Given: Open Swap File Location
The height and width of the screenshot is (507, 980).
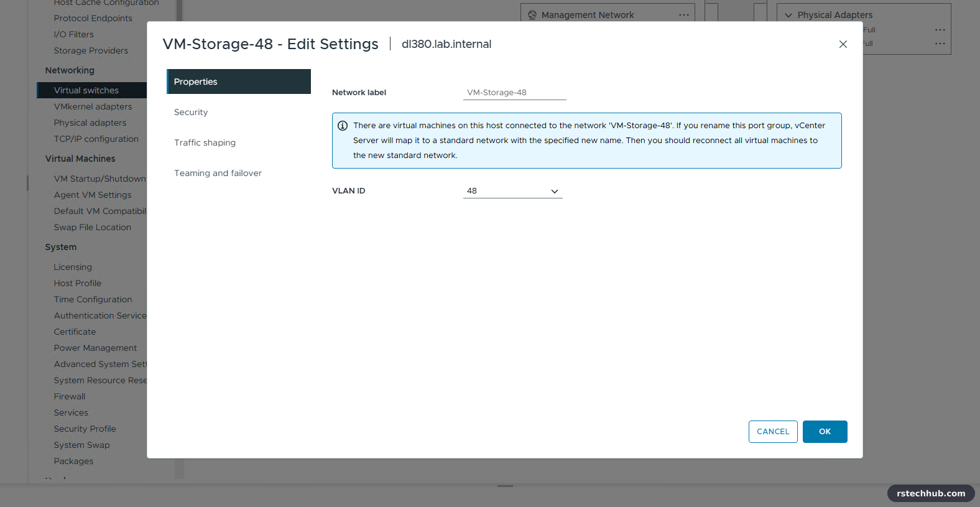Looking at the screenshot, I should coord(93,227).
